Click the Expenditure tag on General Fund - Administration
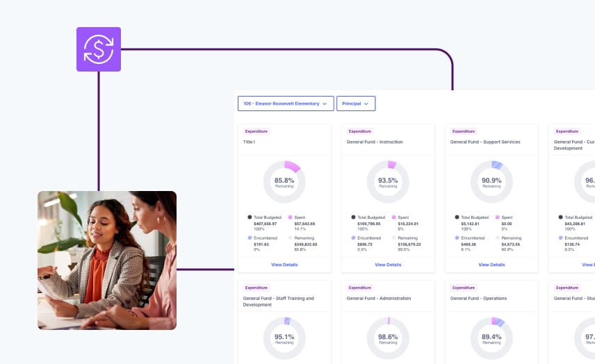This screenshot has height=364, width=595. click(360, 288)
